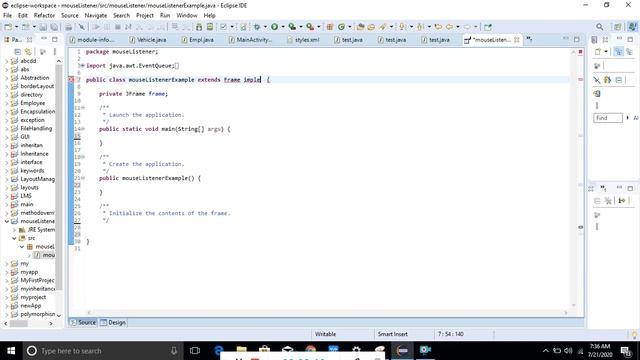The image size is (640, 360).
Task: Click the Search magnifier icon at top right
Action: pyautogui.click(x=599, y=27)
